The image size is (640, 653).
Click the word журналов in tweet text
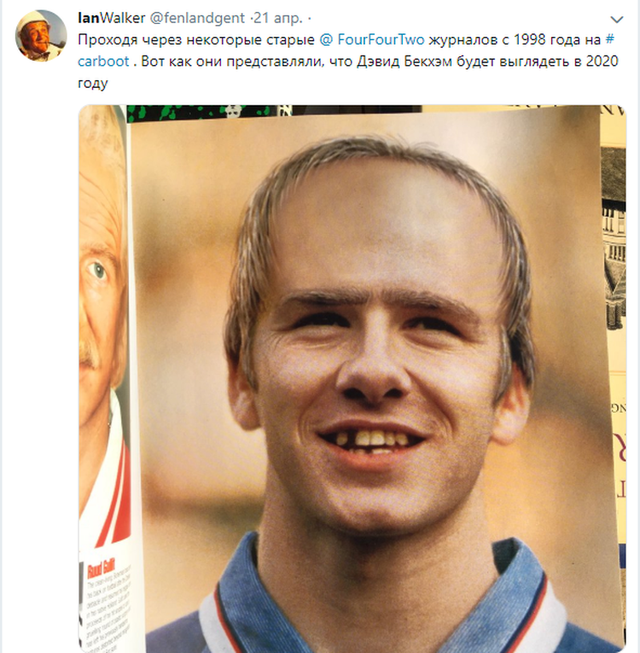[x=463, y=40]
